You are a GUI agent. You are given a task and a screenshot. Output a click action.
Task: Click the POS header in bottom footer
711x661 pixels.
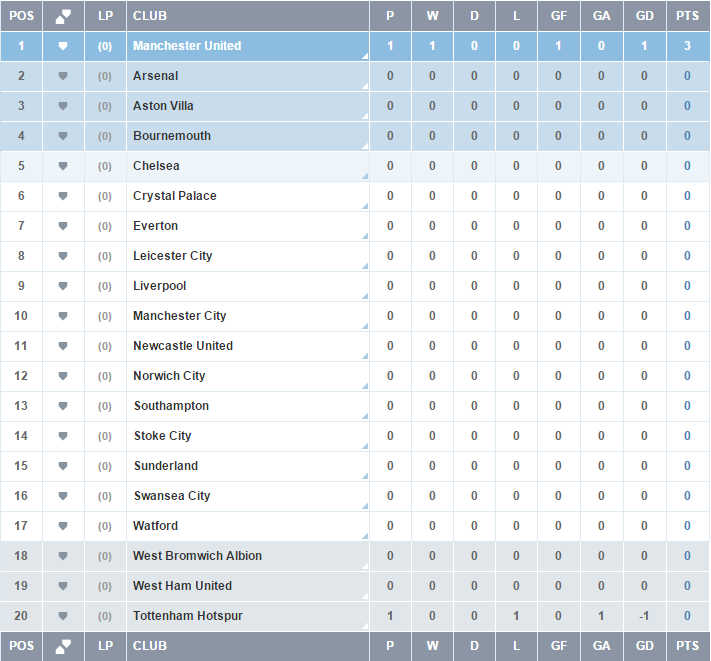click(21, 646)
